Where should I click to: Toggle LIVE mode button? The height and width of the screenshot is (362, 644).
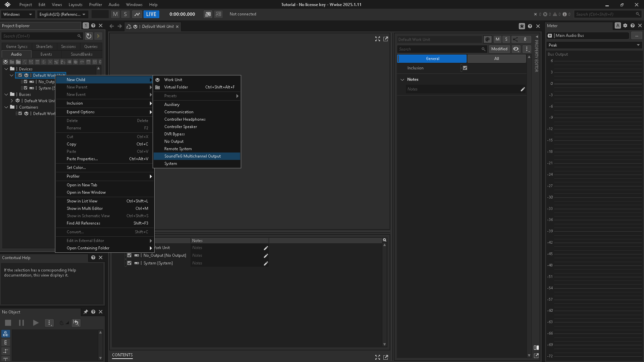click(x=151, y=14)
